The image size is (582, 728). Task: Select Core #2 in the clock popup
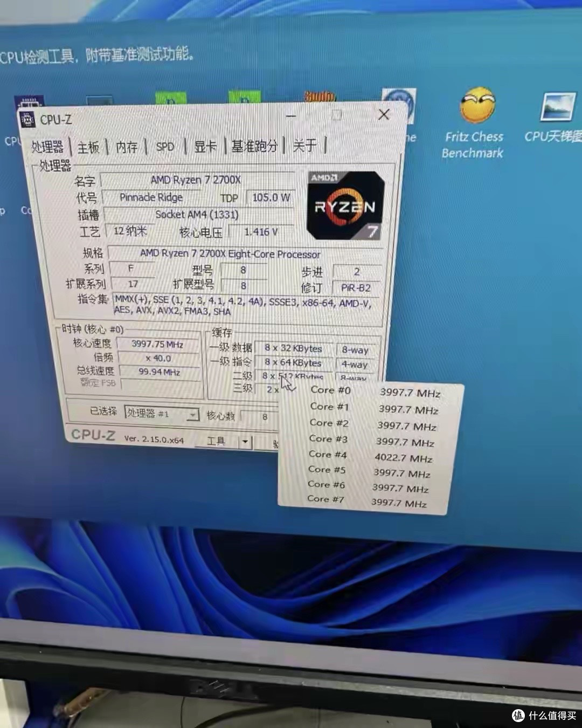click(x=373, y=424)
